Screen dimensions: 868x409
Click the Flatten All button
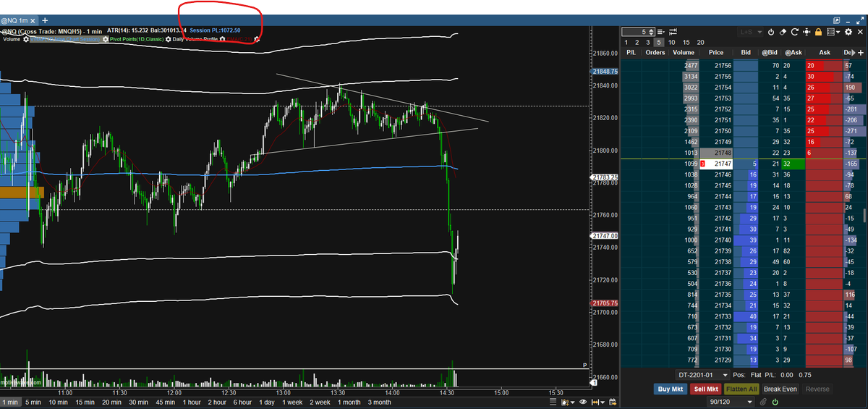[x=741, y=389]
